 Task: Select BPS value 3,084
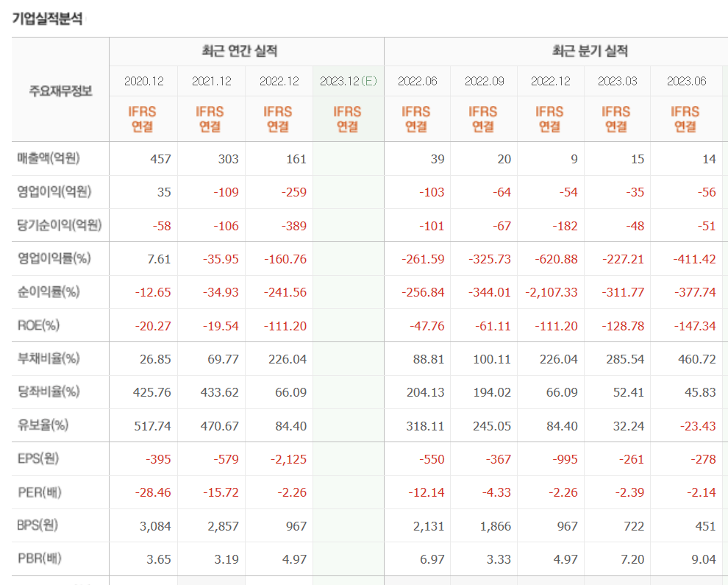click(x=155, y=526)
